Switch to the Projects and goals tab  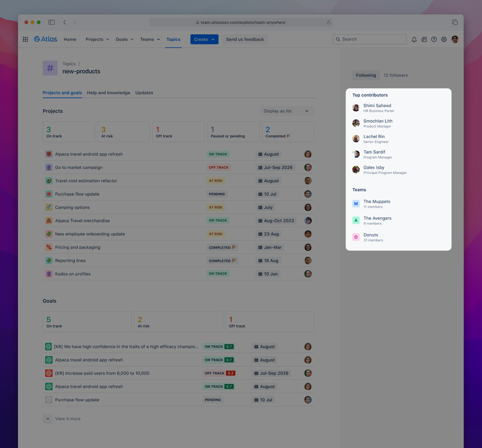pyautogui.click(x=62, y=93)
